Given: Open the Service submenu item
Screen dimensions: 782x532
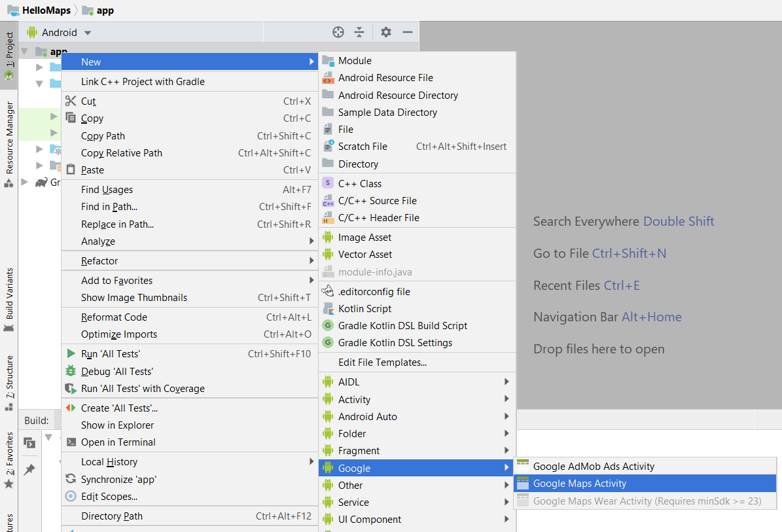Looking at the screenshot, I should pyautogui.click(x=417, y=502).
